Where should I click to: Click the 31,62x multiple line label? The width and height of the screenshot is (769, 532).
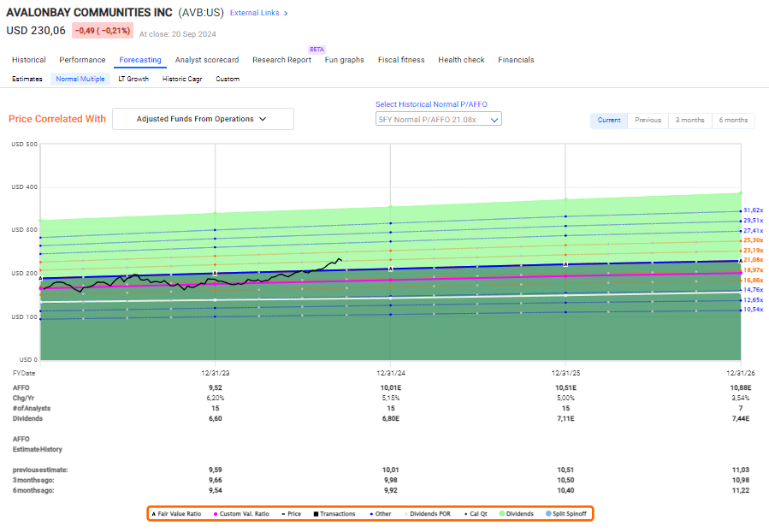pos(754,210)
